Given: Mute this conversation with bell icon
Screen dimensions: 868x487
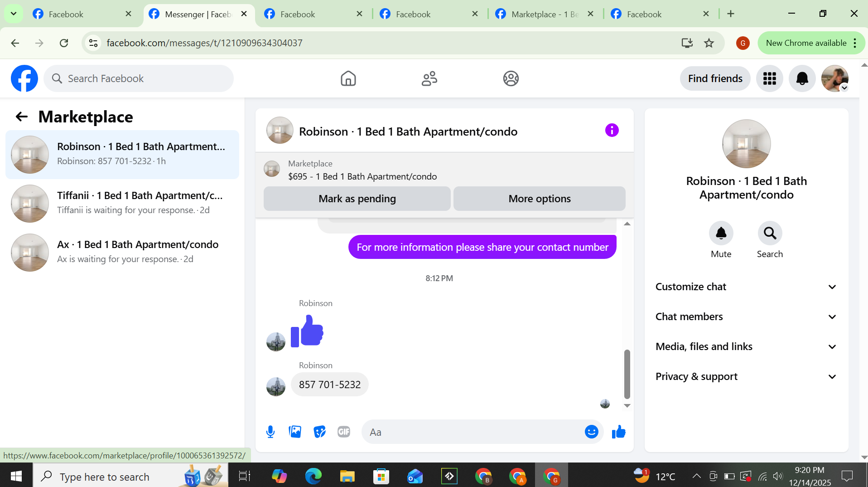Looking at the screenshot, I should coord(721,233).
